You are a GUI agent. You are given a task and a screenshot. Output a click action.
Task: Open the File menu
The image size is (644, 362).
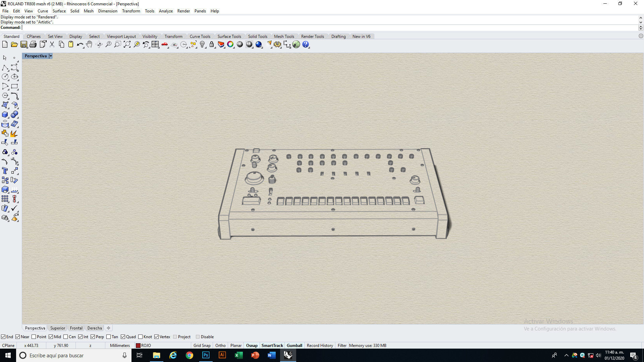[5, 11]
